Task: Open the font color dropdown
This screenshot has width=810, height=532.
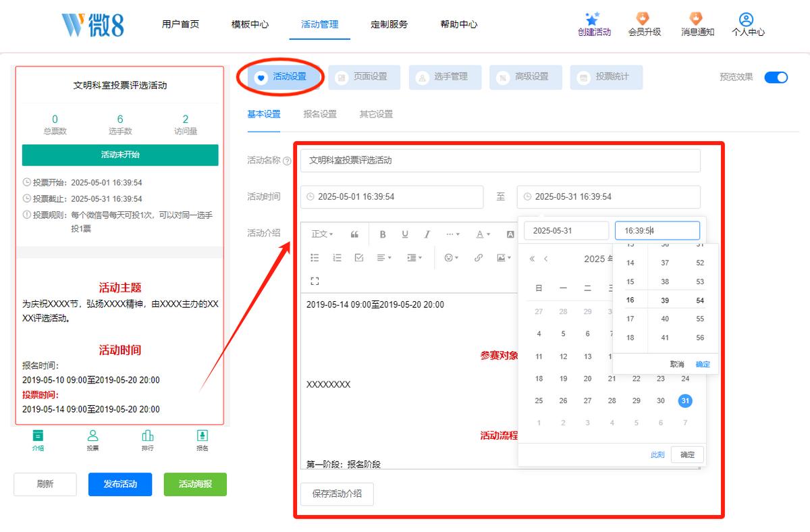Action: pyautogui.click(x=483, y=234)
